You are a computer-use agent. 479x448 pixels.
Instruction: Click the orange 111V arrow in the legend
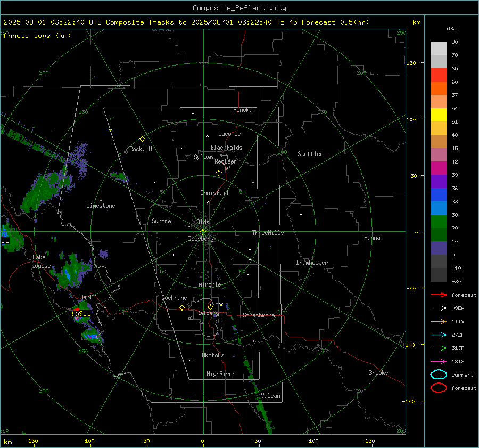pyautogui.click(x=439, y=321)
